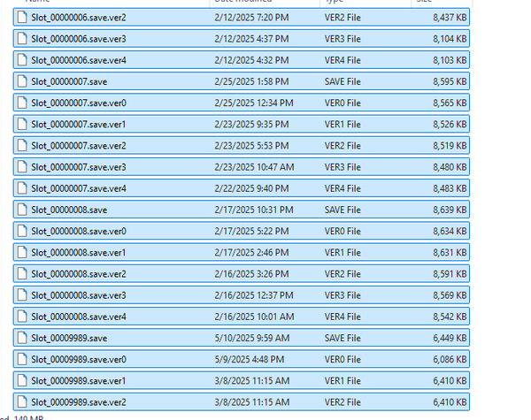
Task: Select the icon next to Slot_00000008.save
Action: [x=22, y=210]
